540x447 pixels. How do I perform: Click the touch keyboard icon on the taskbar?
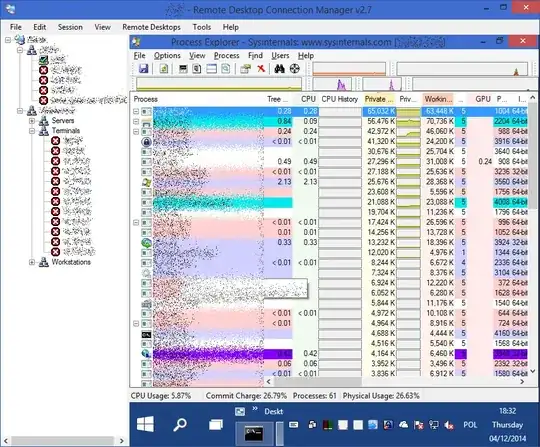(x=293, y=425)
